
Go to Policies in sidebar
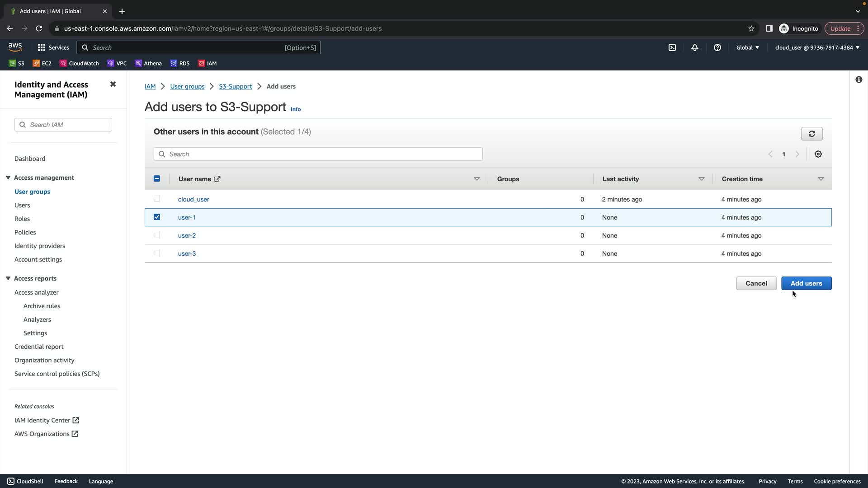25,232
